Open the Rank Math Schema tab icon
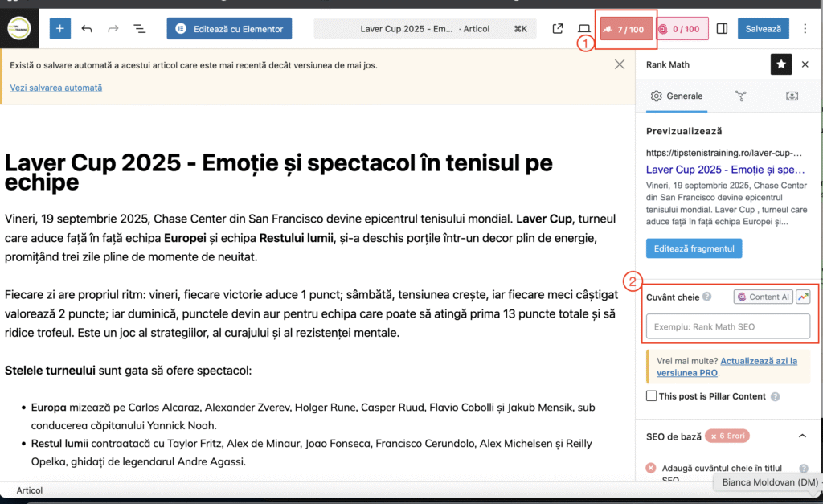This screenshot has width=823, height=504. click(740, 96)
